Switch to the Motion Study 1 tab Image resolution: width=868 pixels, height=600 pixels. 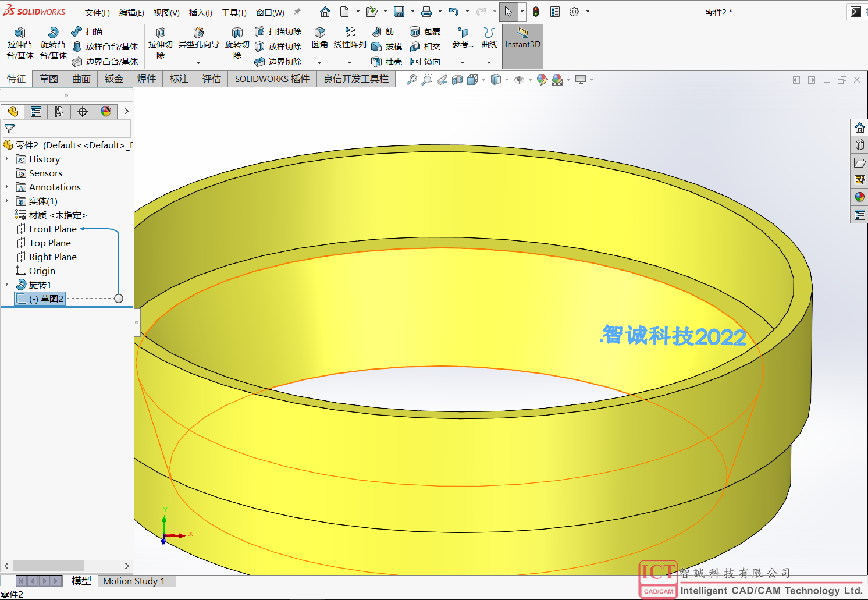pos(134,581)
